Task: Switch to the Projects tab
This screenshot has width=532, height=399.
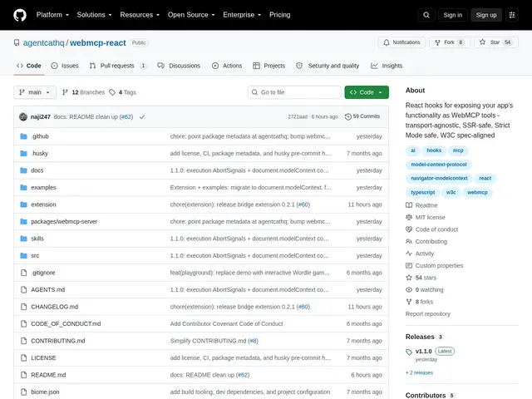Action: point(269,66)
